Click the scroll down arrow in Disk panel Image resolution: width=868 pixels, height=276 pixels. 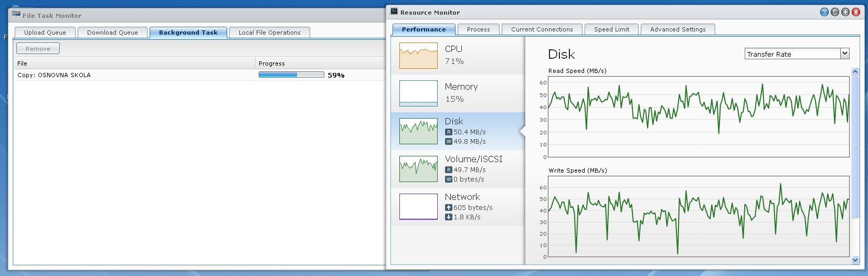click(855, 260)
